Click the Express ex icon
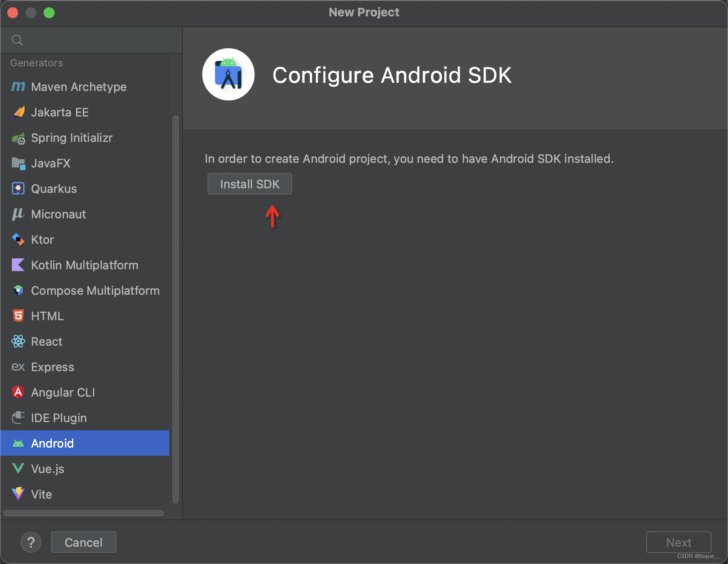 click(x=18, y=367)
